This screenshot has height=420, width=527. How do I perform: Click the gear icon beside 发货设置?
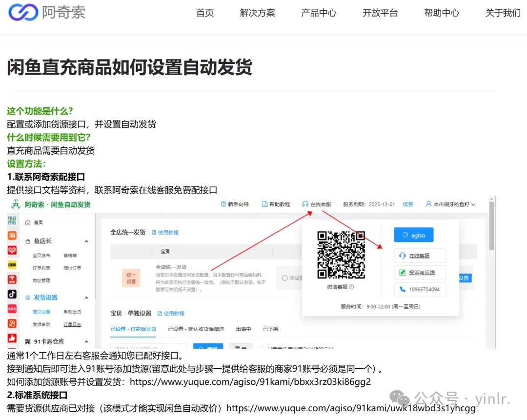28,298
